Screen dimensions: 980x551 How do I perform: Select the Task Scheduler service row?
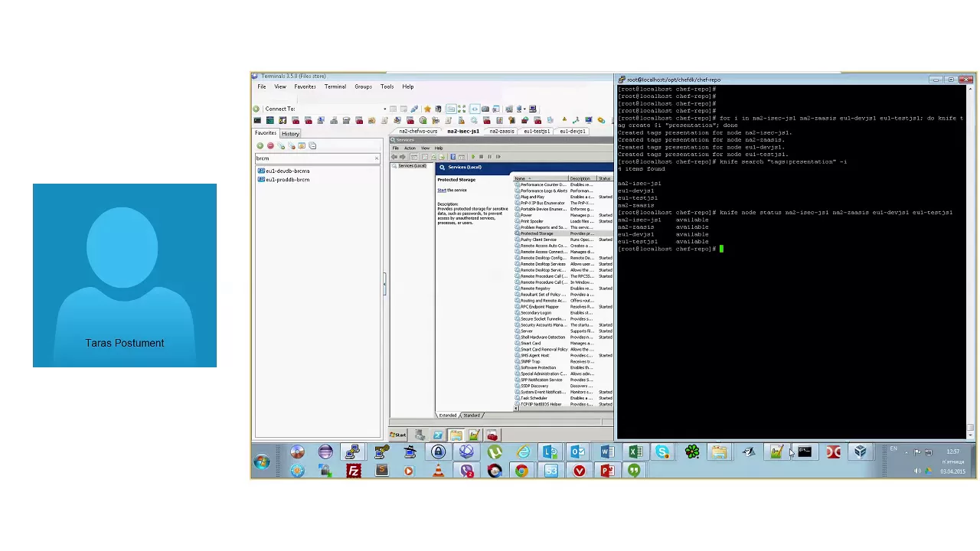[563, 398]
